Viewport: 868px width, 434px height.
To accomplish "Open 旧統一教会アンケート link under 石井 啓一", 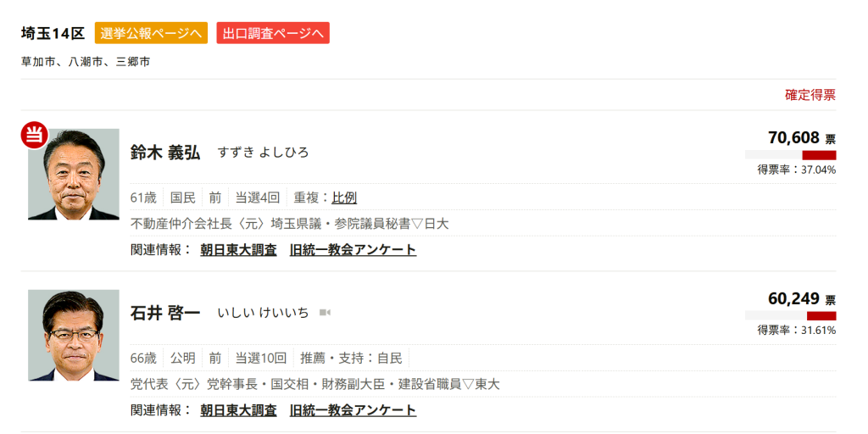I will pyautogui.click(x=353, y=410).
